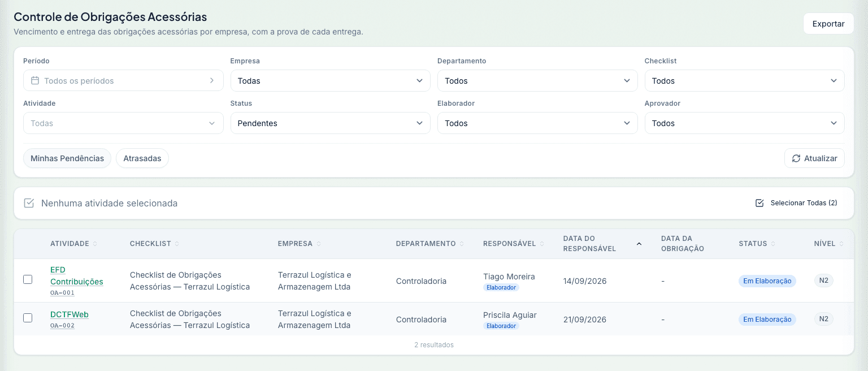Toggle the Minhas Pendências filter chip
Image resolution: width=868 pixels, height=371 pixels.
click(x=67, y=158)
